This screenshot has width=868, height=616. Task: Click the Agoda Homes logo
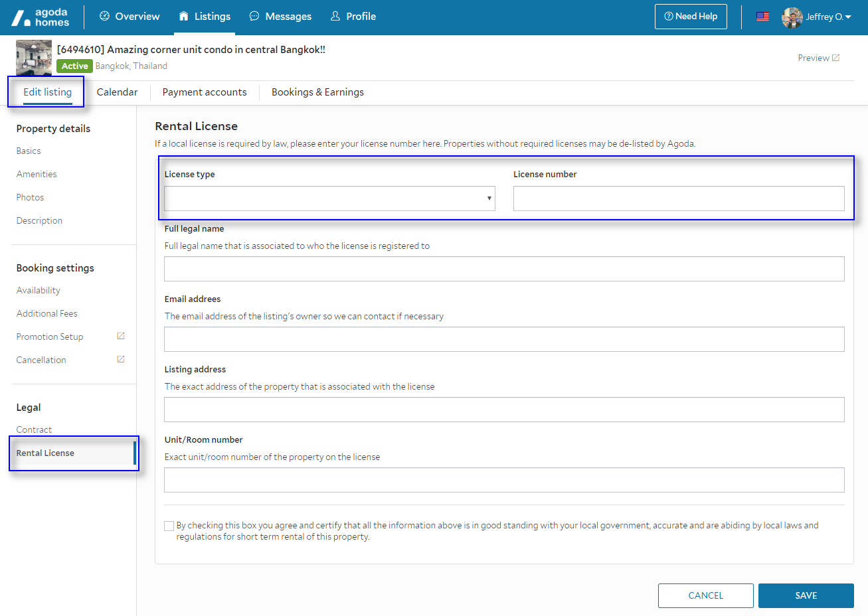pos(41,17)
